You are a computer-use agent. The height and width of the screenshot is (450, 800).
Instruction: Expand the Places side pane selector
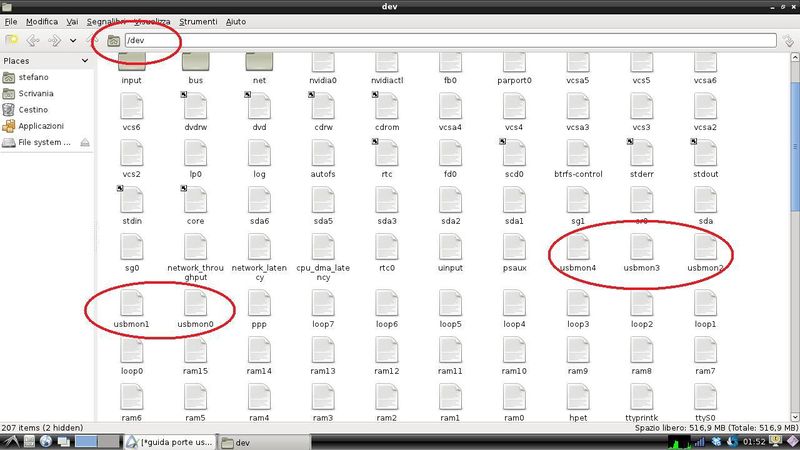(85, 61)
